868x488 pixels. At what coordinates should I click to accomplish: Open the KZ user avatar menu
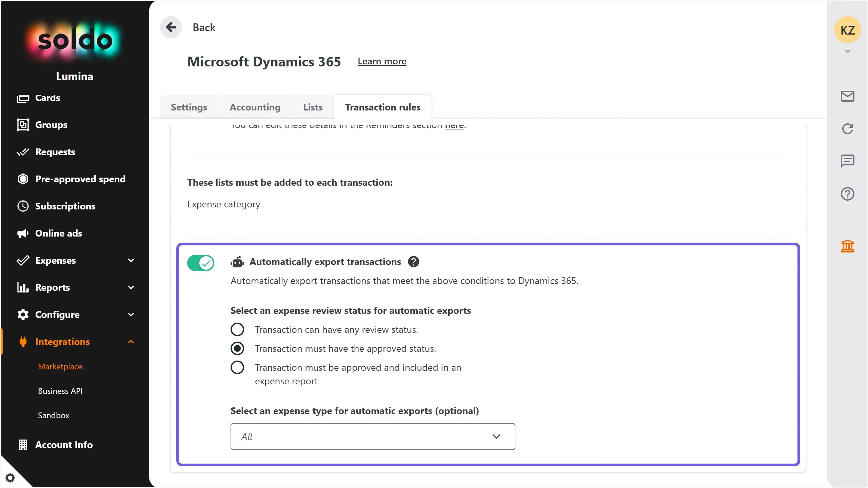[847, 30]
